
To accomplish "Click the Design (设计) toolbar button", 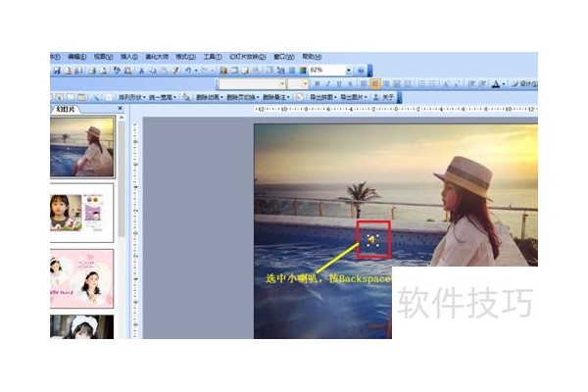I will [525, 84].
